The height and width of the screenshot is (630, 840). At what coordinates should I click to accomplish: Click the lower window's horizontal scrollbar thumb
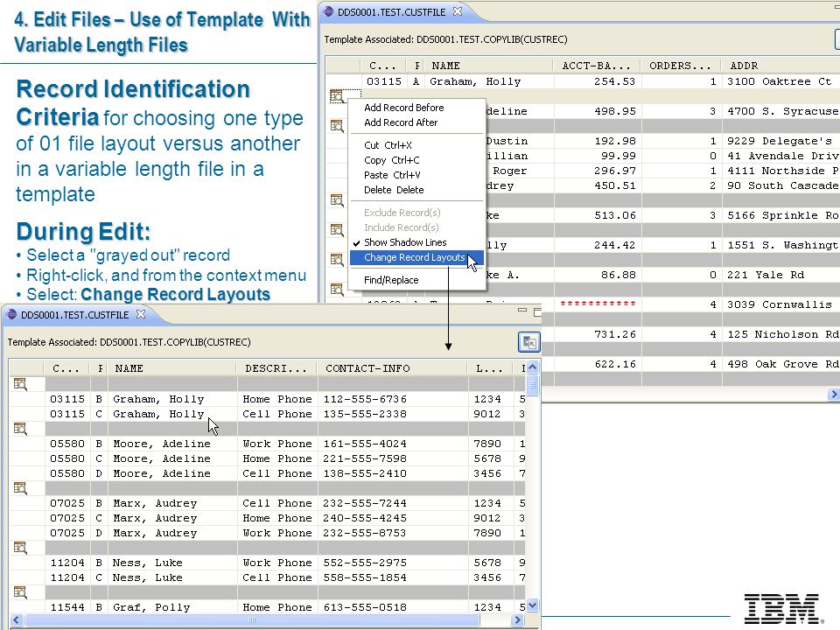click(x=252, y=619)
